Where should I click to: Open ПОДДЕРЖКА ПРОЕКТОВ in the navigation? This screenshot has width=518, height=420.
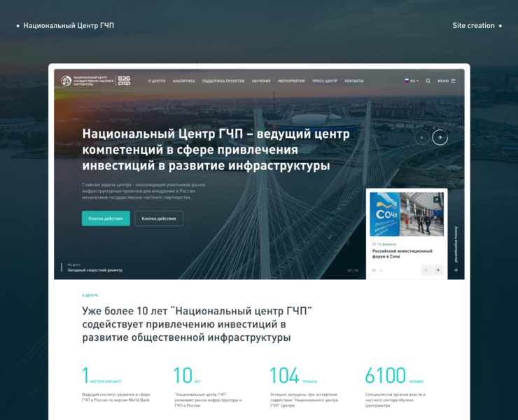click(x=223, y=81)
